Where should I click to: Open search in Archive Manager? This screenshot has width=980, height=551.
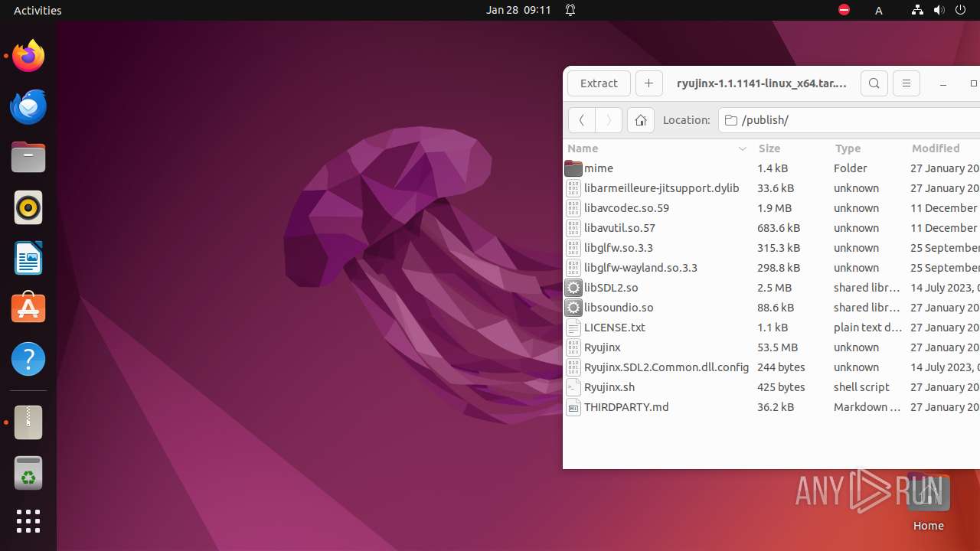point(874,83)
